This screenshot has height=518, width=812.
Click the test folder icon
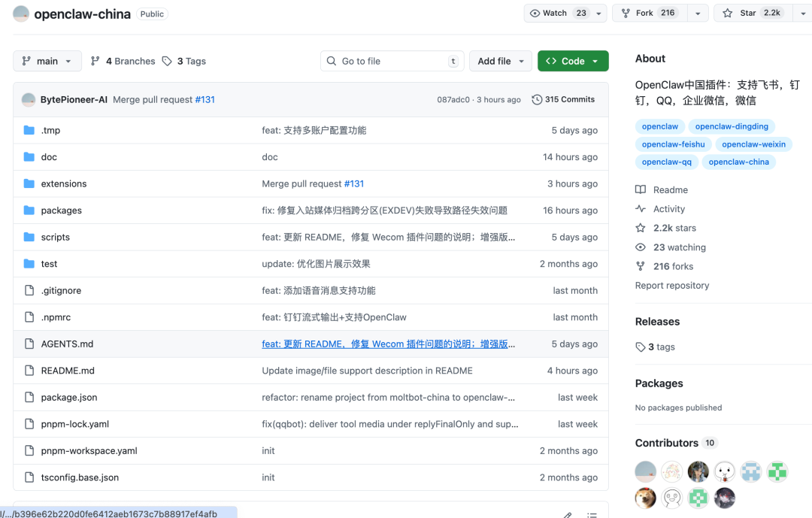(29, 264)
